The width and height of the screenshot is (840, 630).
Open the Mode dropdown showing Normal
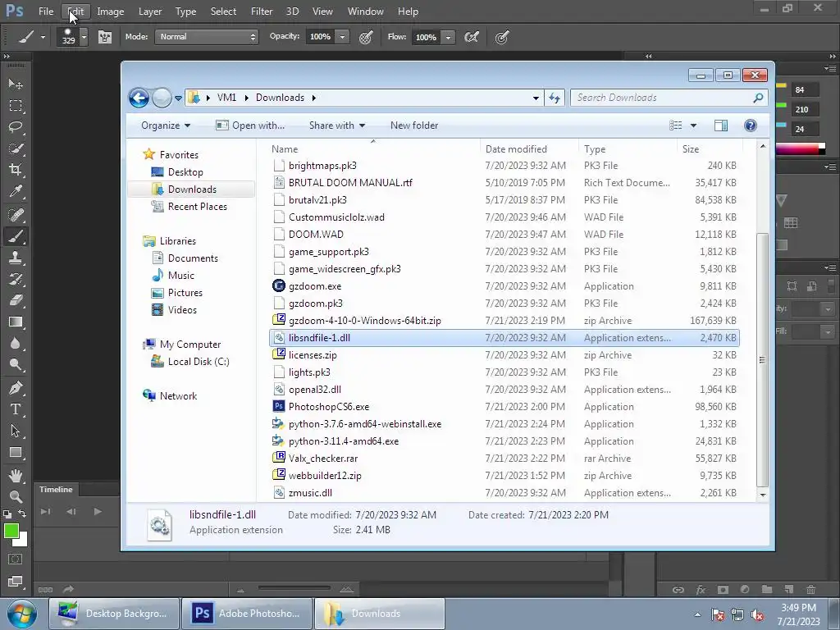coord(207,36)
